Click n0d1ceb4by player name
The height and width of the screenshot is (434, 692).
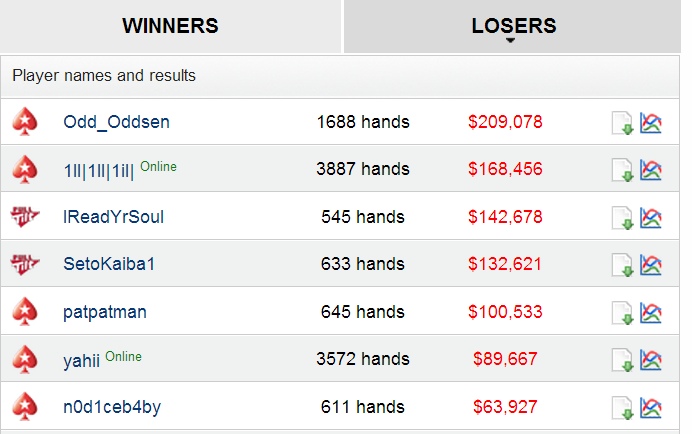(112, 407)
